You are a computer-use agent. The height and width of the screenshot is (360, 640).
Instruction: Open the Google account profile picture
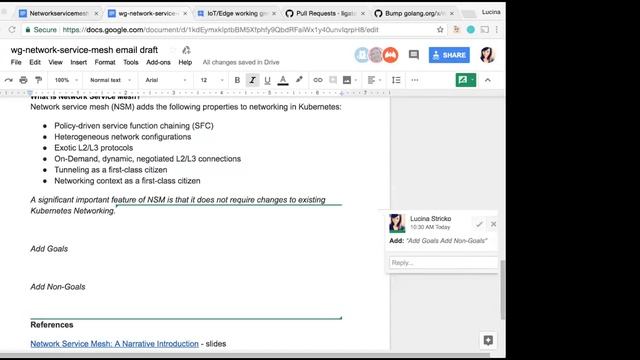[487, 55]
